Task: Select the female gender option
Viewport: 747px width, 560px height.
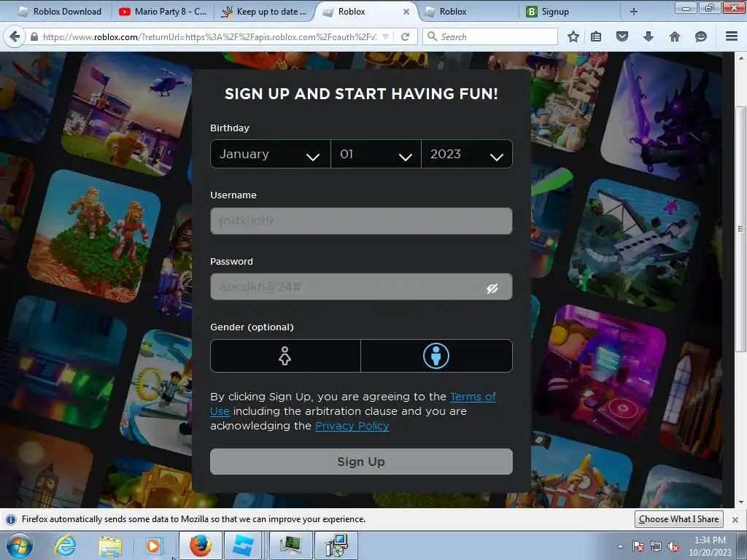Action: pyautogui.click(x=285, y=356)
